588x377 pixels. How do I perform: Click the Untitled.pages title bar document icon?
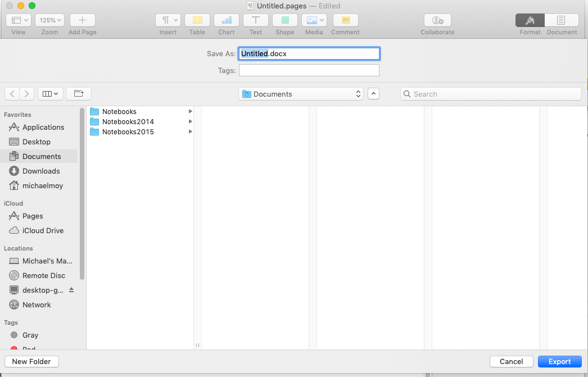250,6
